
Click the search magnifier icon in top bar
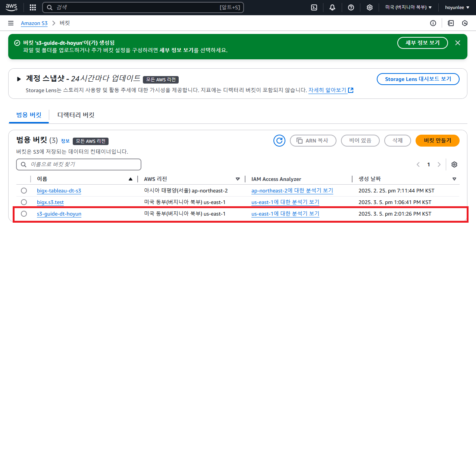50,7
